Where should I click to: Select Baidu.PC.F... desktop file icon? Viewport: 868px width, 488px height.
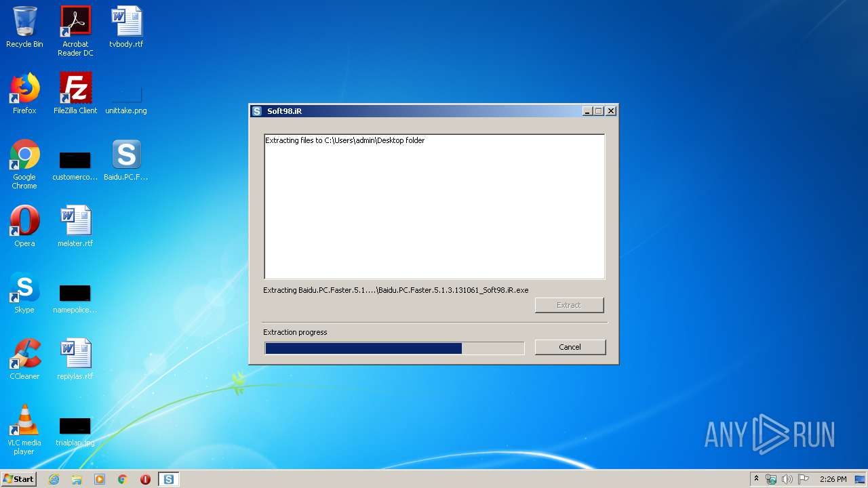point(126,161)
